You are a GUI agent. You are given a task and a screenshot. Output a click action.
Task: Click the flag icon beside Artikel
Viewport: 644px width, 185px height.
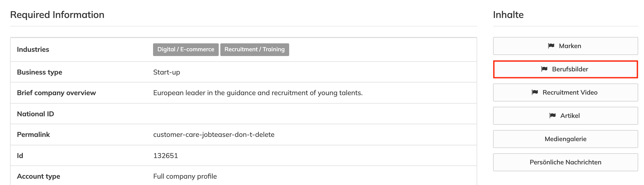553,115
